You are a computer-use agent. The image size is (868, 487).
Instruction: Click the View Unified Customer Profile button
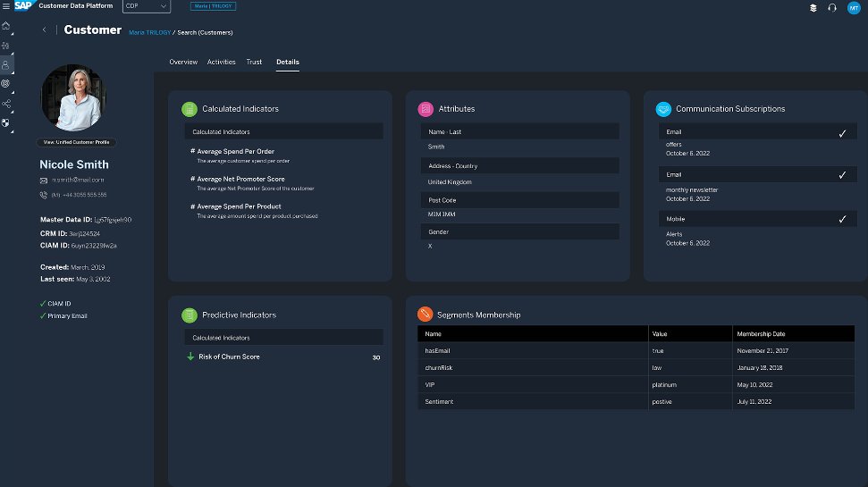coord(75,142)
